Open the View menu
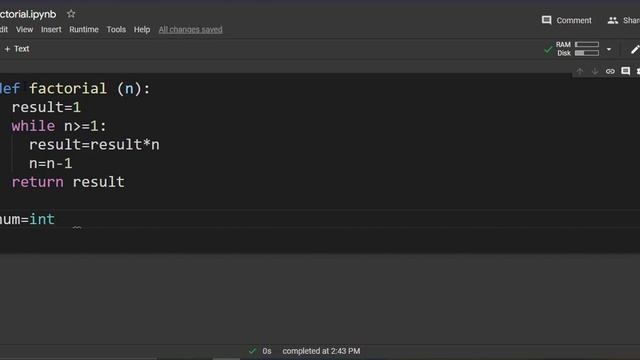The width and height of the screenshot is (640, 360). coord(24,29)
